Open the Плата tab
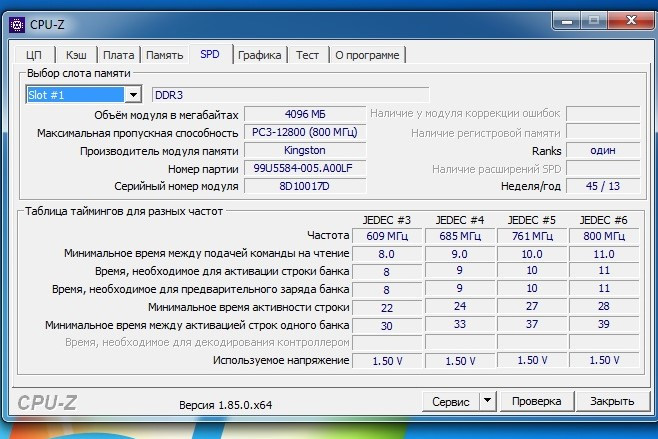 (119, 55)
